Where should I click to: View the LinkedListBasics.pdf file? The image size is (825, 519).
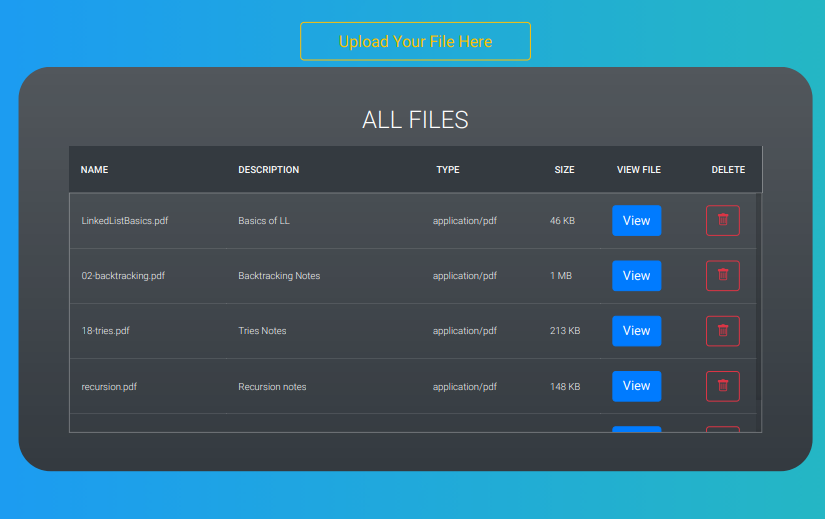point(637,221)
